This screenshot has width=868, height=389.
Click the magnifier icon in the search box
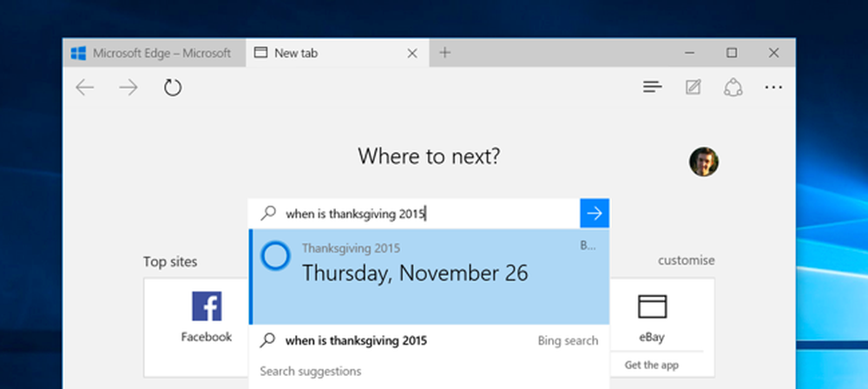pyautogui.click(x=268, y=214)
